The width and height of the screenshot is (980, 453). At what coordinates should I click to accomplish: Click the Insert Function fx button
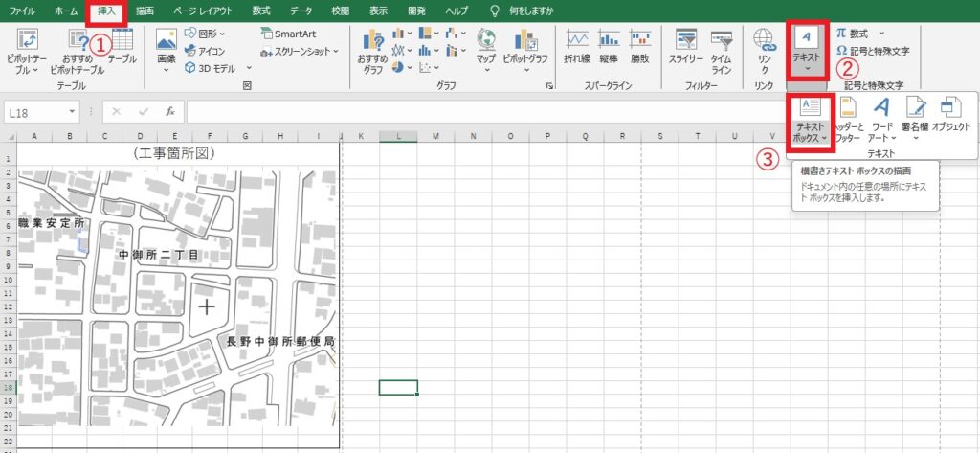point(169,112)
